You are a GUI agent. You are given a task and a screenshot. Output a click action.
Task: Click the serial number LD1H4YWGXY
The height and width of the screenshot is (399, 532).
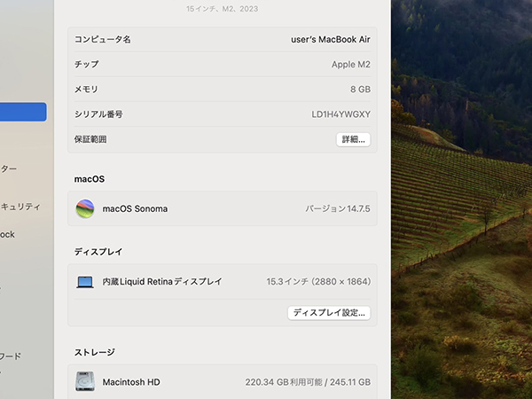[x=340, y=114]
